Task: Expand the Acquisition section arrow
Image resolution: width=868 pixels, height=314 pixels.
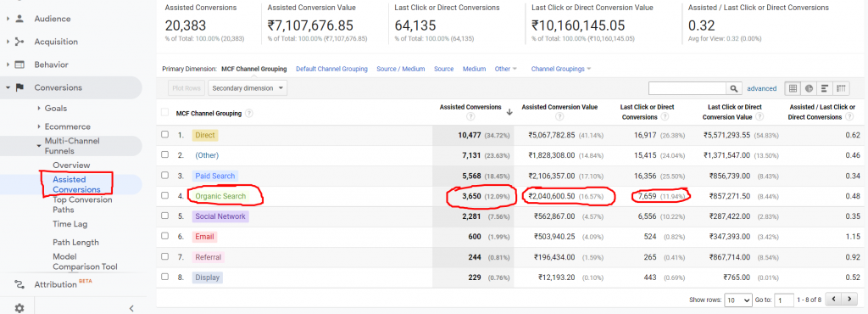Action: click(8, 42)
